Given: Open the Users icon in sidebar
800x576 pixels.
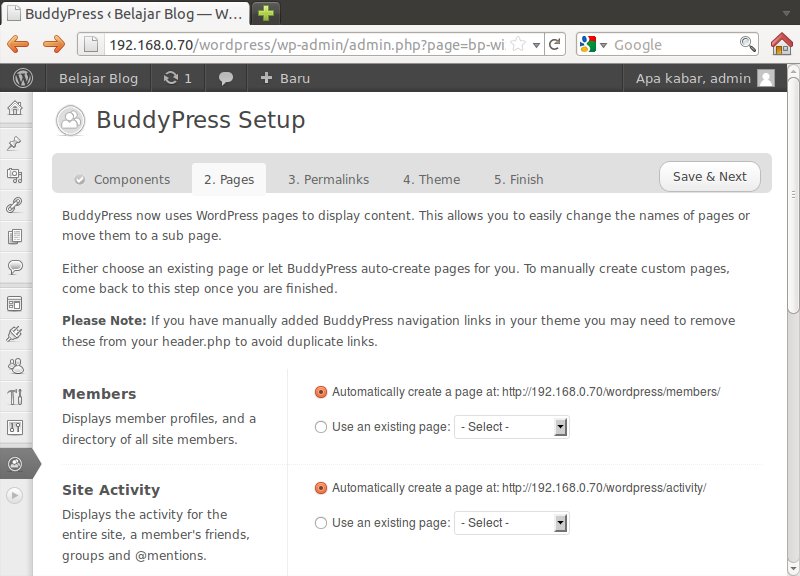Looking at the screenshot, I should pyautogui.click(x=15, y=365).
